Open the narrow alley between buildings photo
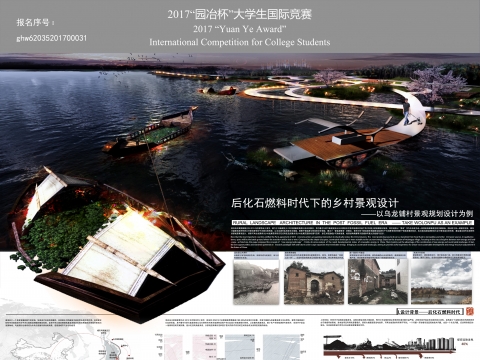Image resolution: width=480 pixels, height=360 pixels. coord(378,282)
